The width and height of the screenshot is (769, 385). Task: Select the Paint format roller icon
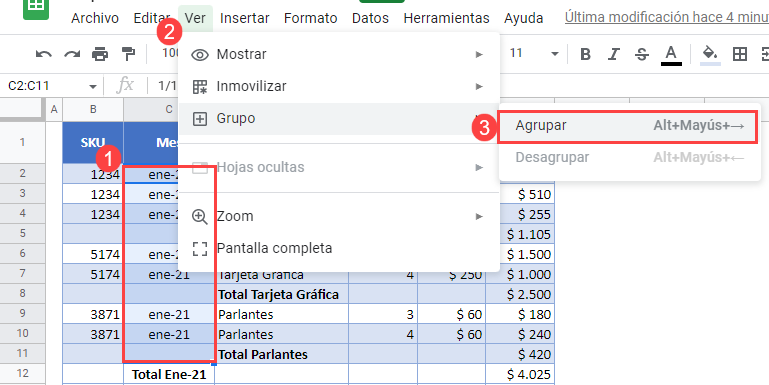click(x=128, y=54)
